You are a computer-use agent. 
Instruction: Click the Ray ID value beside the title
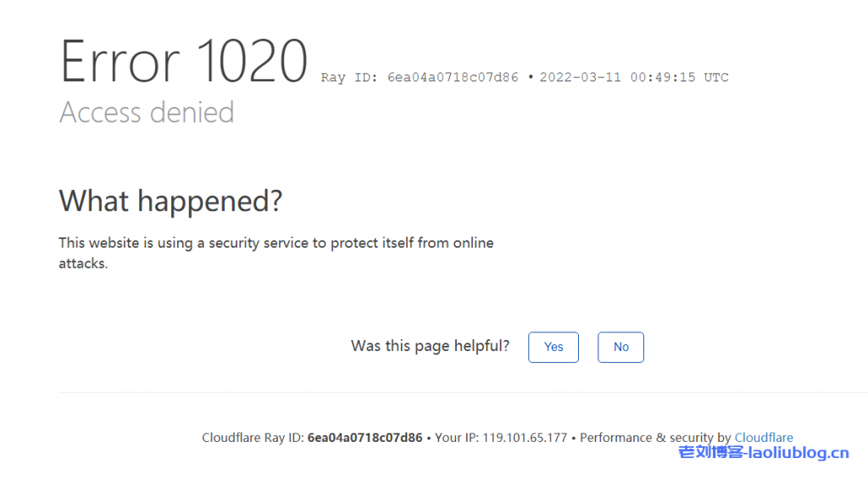(x=453, y=77)
